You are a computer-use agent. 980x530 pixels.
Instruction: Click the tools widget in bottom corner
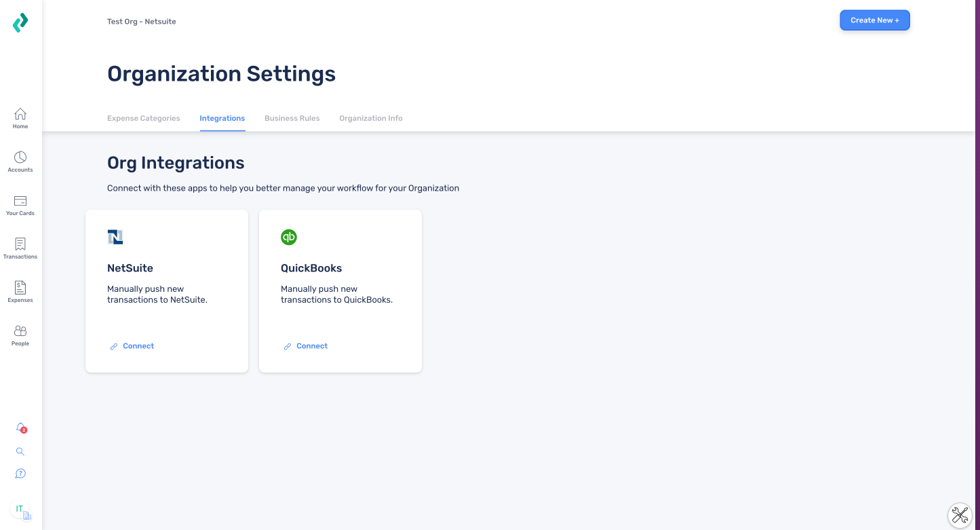pos(960,515)
